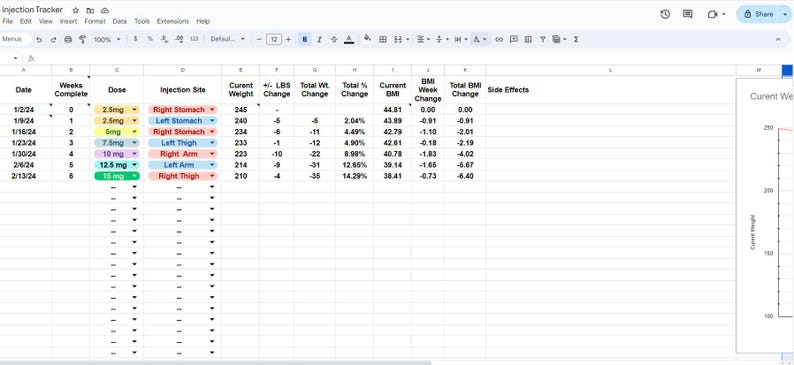
Task: Star the Injection Tracker document
Action: tap(75, 10)
